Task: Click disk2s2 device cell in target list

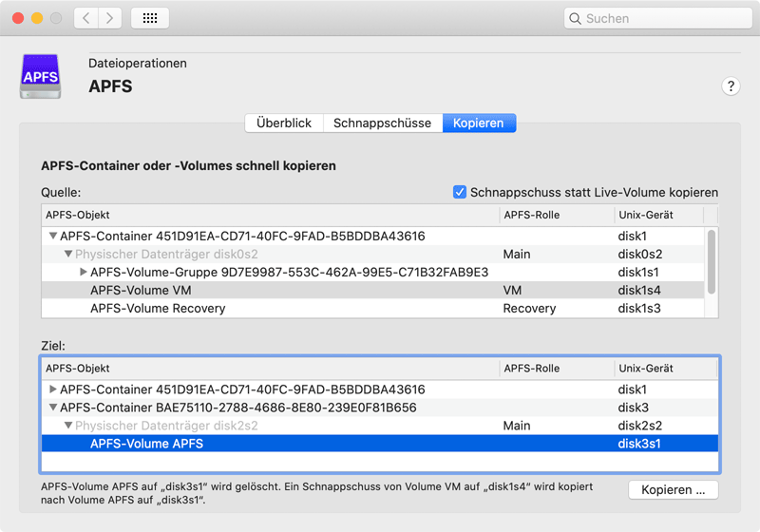Action: (x=639, y=426)
